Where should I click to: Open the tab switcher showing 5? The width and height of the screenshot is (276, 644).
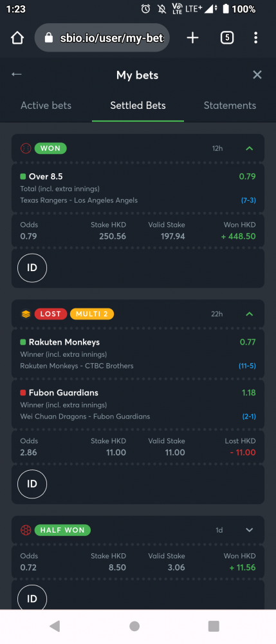click(227, 38)
